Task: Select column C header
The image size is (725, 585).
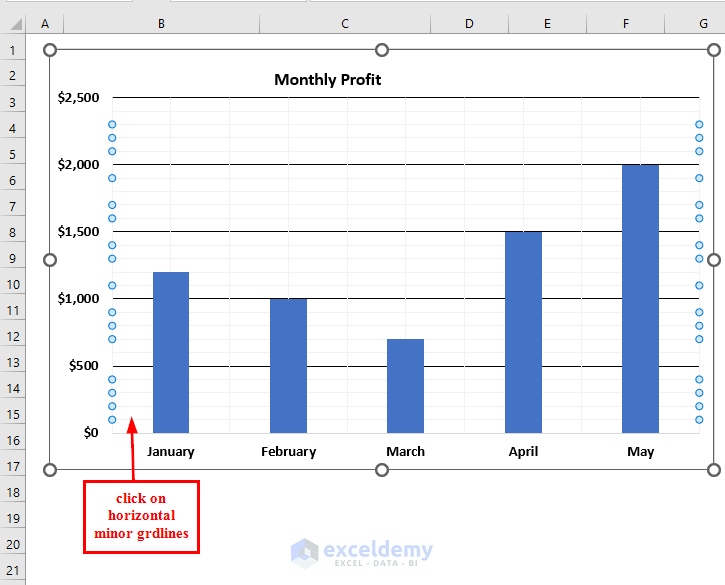Action: [345, 24]
